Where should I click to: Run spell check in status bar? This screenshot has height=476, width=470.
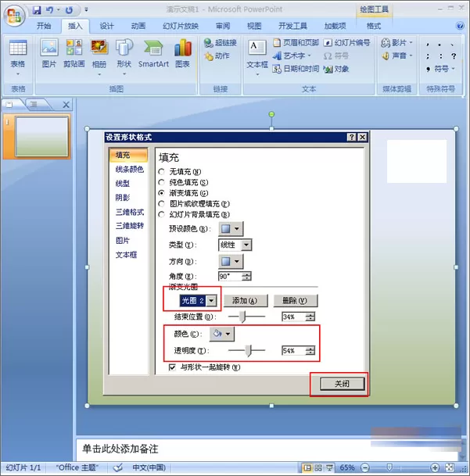click(118, 468)
